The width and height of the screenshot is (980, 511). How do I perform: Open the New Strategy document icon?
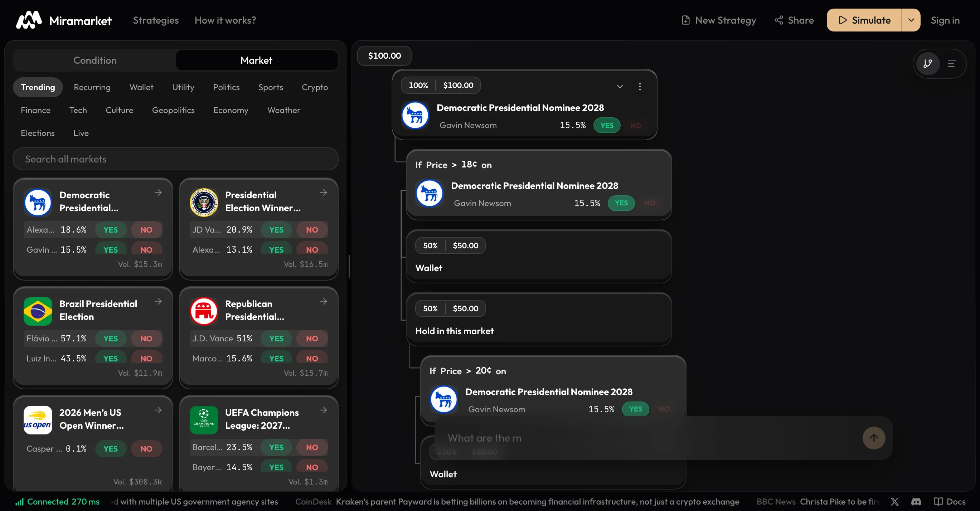point(685,20)
